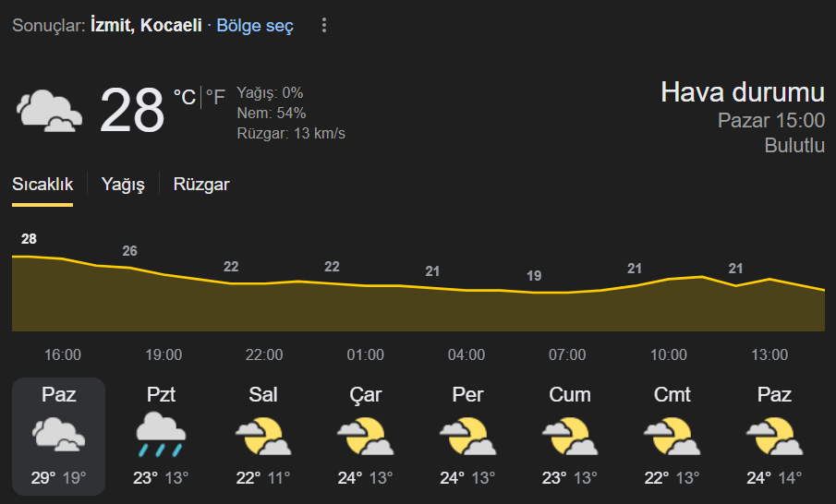The width and height of the screenshot is (836, 504).
Task: Select today's Paz forecast card
Action: (58, 437)
